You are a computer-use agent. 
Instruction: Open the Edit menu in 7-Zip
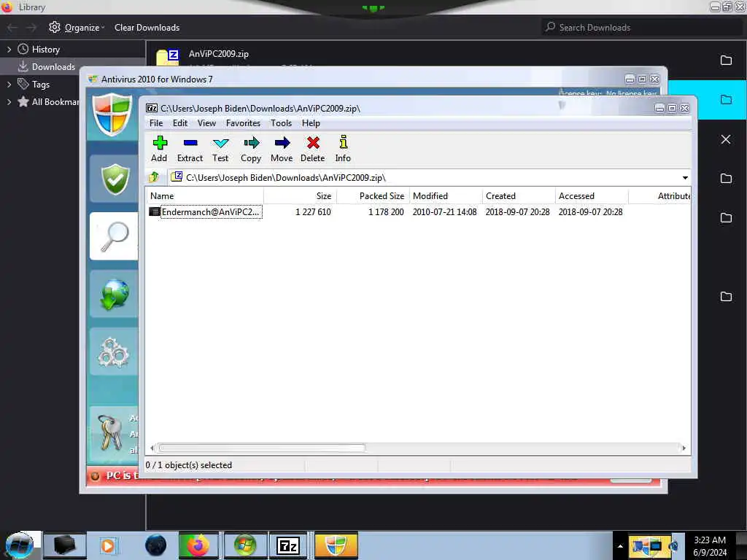point(179,123)
